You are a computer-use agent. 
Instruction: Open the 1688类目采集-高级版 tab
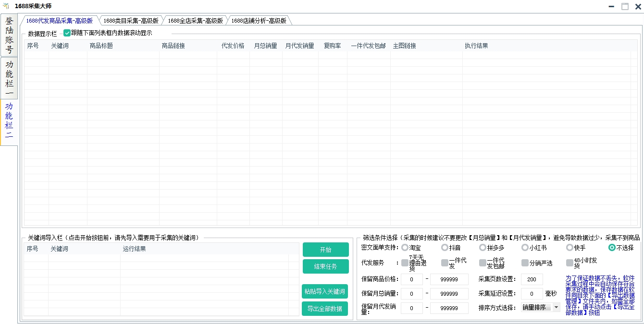coord(131,21)
